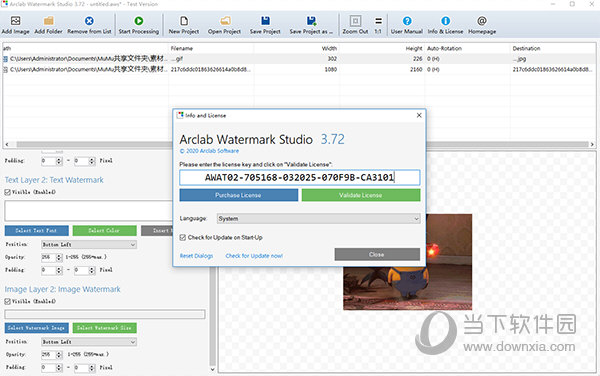The image size is (600, 376).
Task: Start Processing with the green play icon
Action: coord(139,21)
